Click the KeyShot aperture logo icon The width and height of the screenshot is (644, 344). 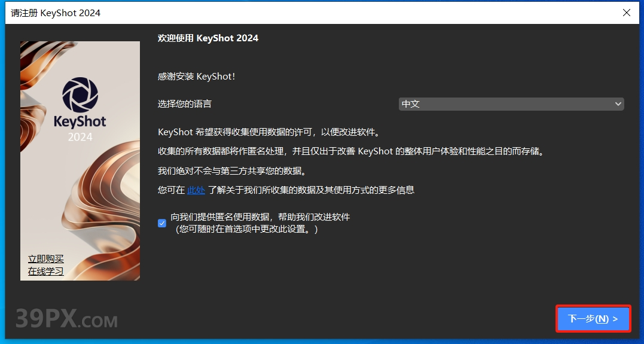[80, 95]
